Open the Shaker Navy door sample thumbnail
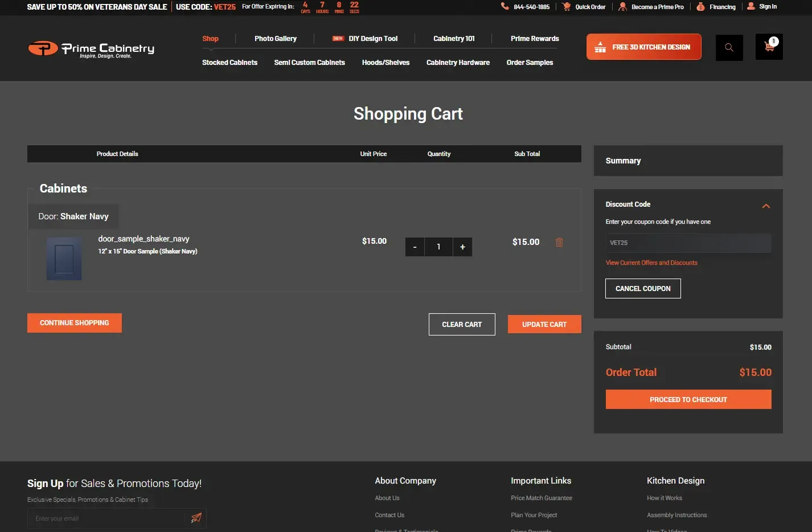812x532 pixels. pyautogui.click(x=64, y=259)
